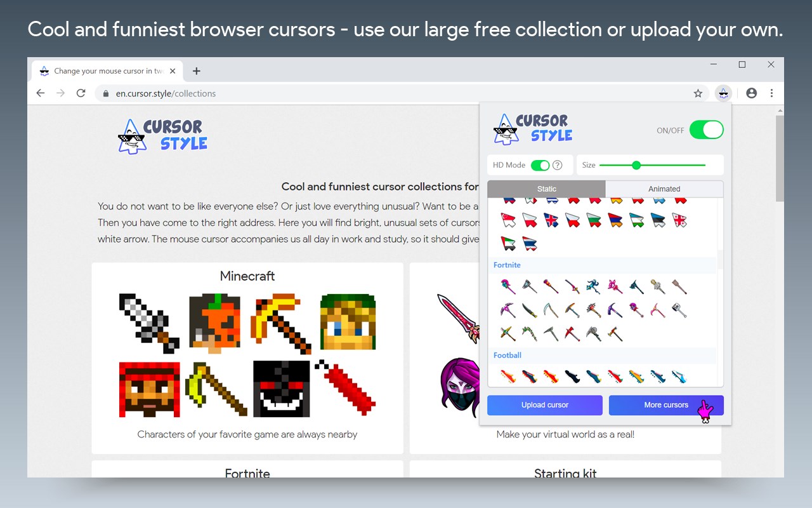Select the Thailand flag cursor
Screen dimensions: 812x508
pyautogui.click(x=530, y=243)
